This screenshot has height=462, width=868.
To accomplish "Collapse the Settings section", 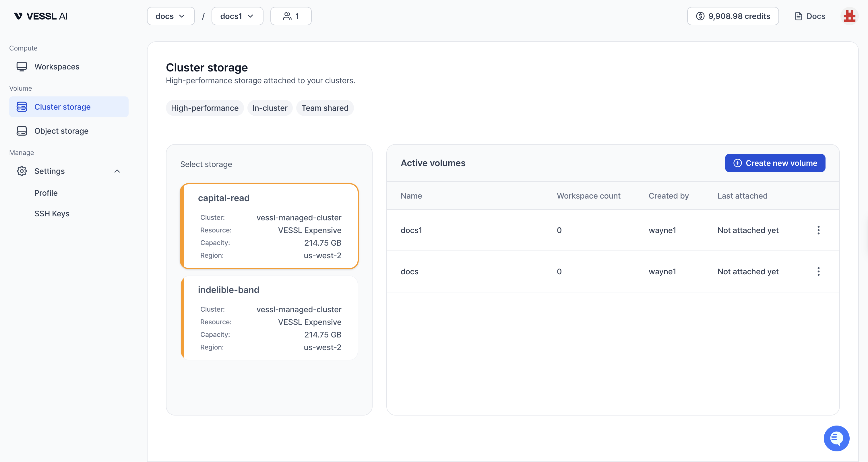I will (117, 171).
